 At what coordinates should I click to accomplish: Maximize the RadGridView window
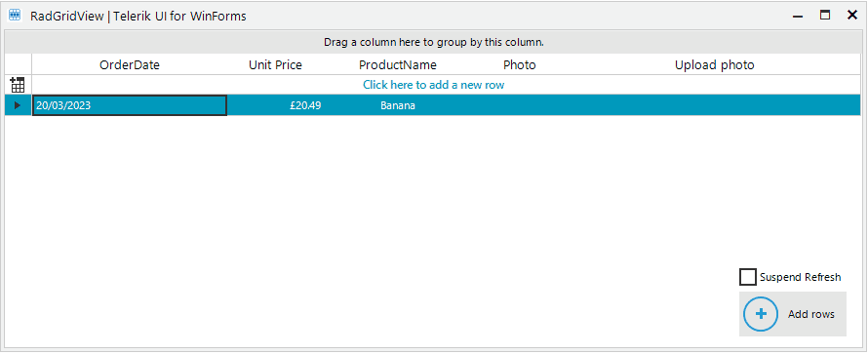coord(825,16)
